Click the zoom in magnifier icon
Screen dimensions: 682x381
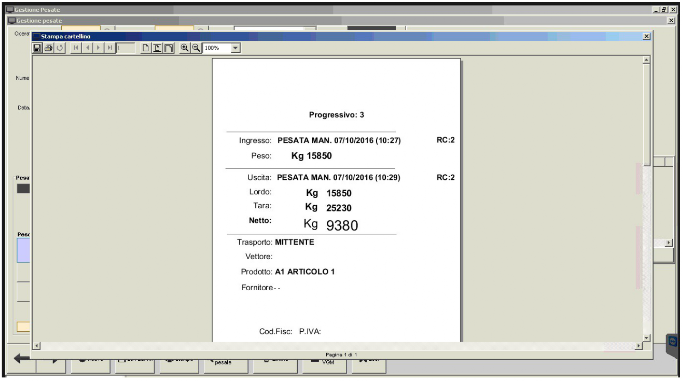tap(185, 48)
